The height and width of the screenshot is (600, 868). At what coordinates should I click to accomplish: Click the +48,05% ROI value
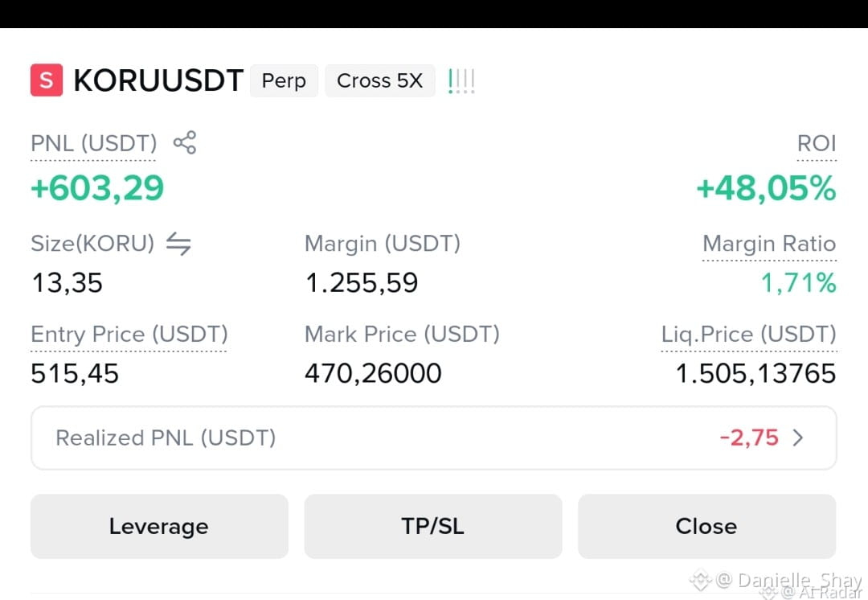[x=766, y=188]
